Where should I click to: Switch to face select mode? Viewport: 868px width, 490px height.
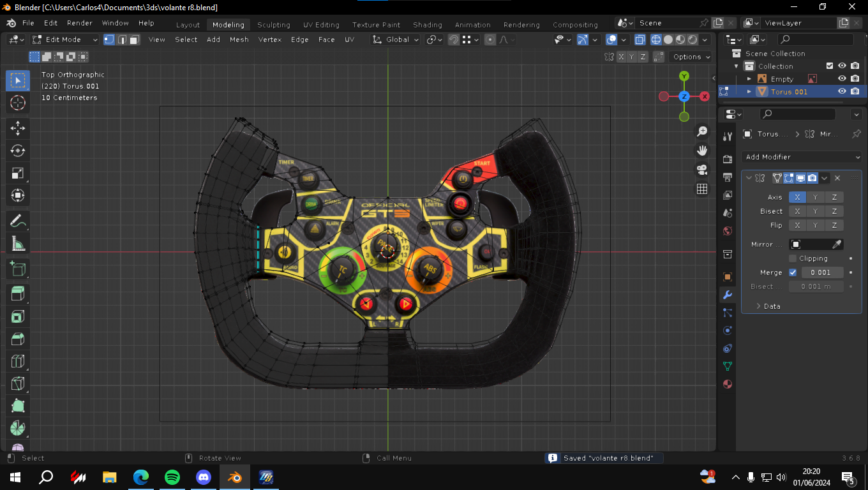pyautogui.click(x=134, y=40)
